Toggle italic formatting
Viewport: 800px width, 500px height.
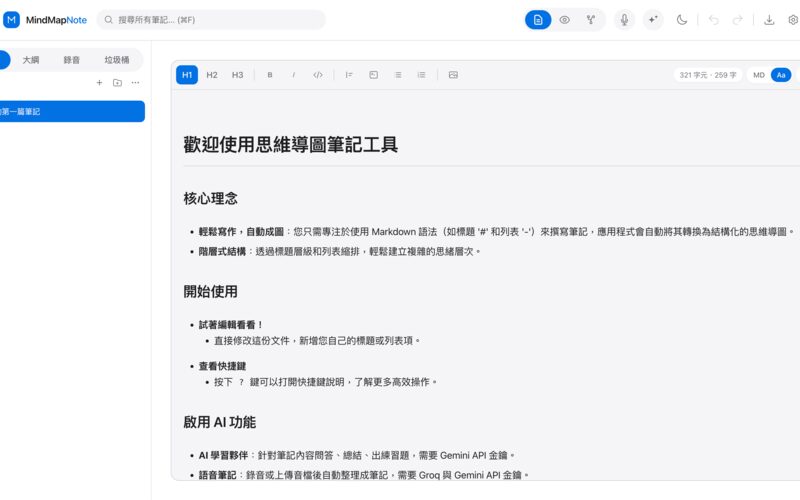coord(293,75)
